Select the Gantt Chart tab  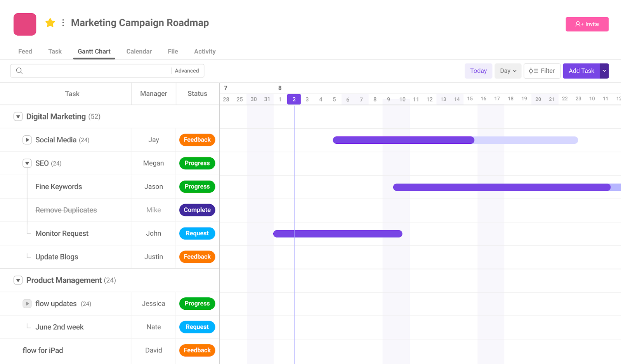94,52
